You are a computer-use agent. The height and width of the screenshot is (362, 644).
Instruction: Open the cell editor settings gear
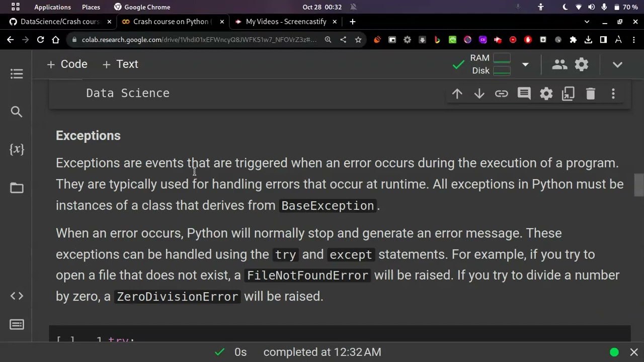pyautogui.click(x=546, y=94)
